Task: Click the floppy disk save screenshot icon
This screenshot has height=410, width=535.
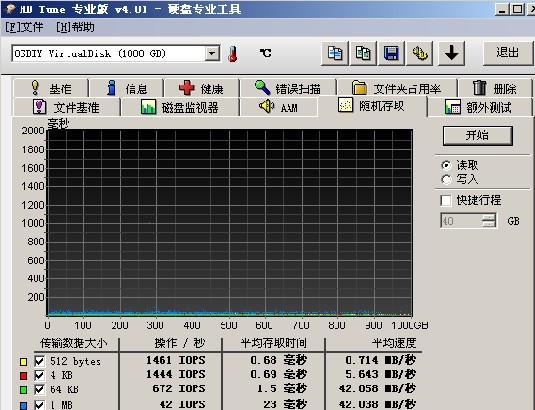Action: pos(391,53)
